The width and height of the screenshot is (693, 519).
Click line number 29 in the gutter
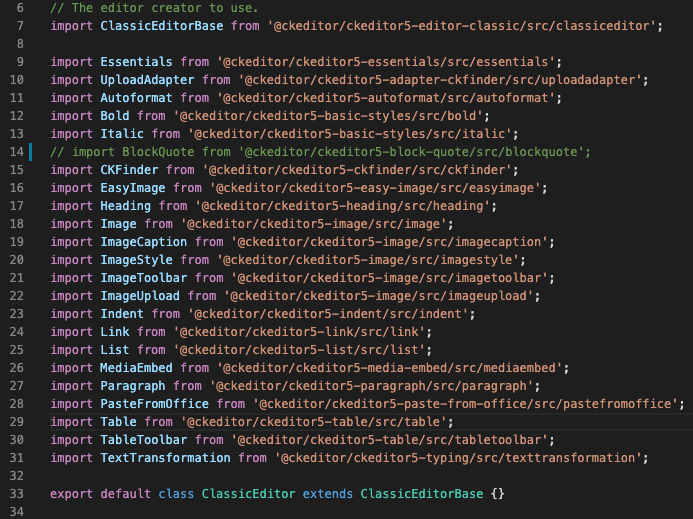point(16,422)
